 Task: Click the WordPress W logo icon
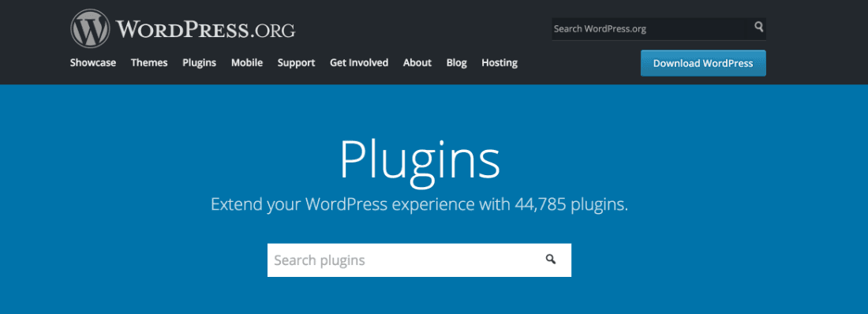tap(90, 29)
